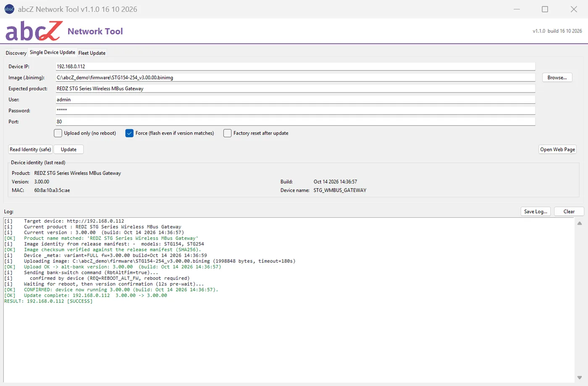Click the Update button

(68, 150)
